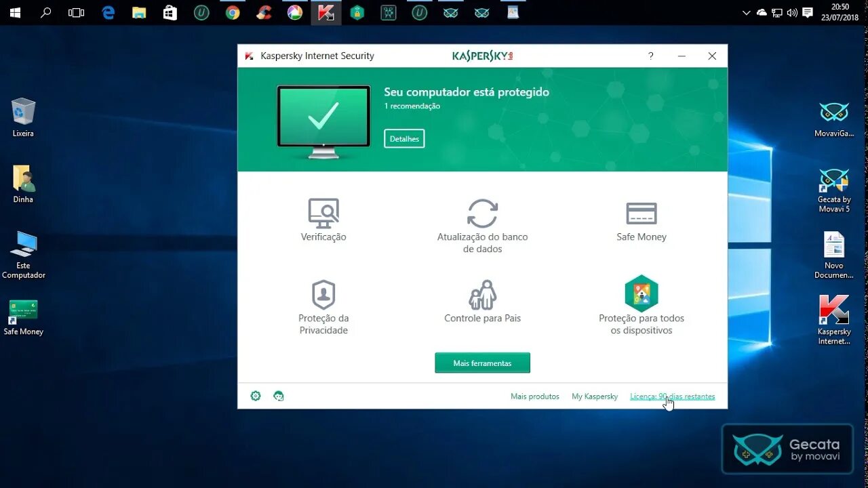Screen dimensions: 868x488
Task: Click the Detalhes button
Action: point(404,138)
